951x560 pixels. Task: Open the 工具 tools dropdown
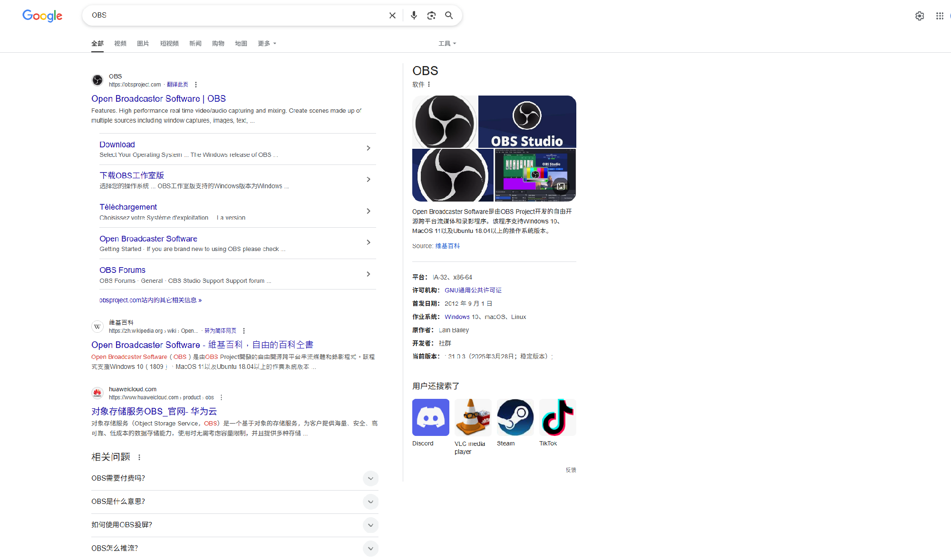[x=447, y=43]
